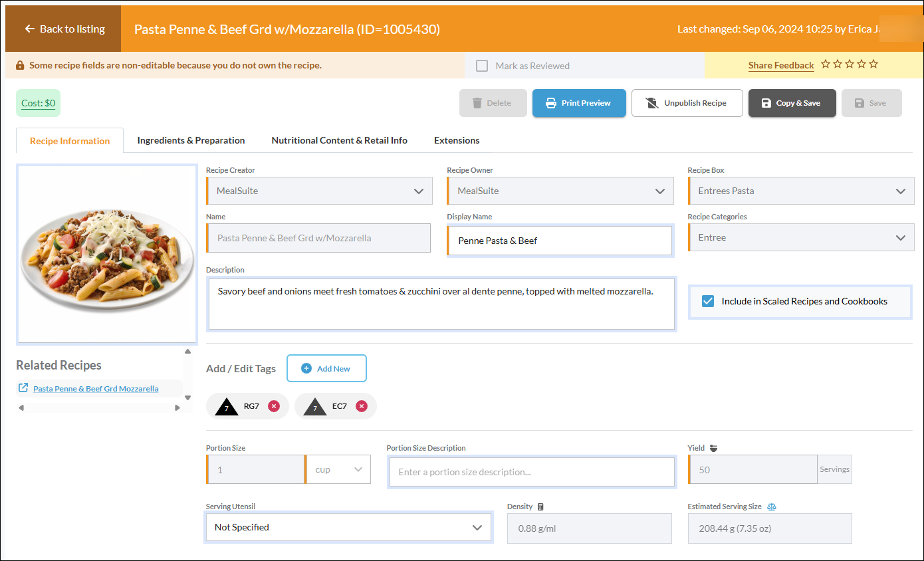The image size is (924, 561).
Task: Click the related recipes scroll down arrow
Action: [187, 397]
